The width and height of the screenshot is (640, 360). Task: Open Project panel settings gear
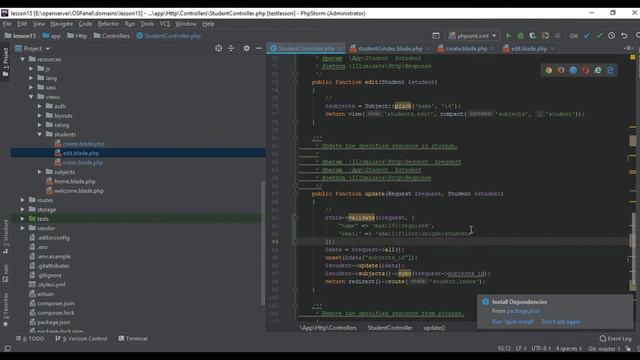coord(247,48)
